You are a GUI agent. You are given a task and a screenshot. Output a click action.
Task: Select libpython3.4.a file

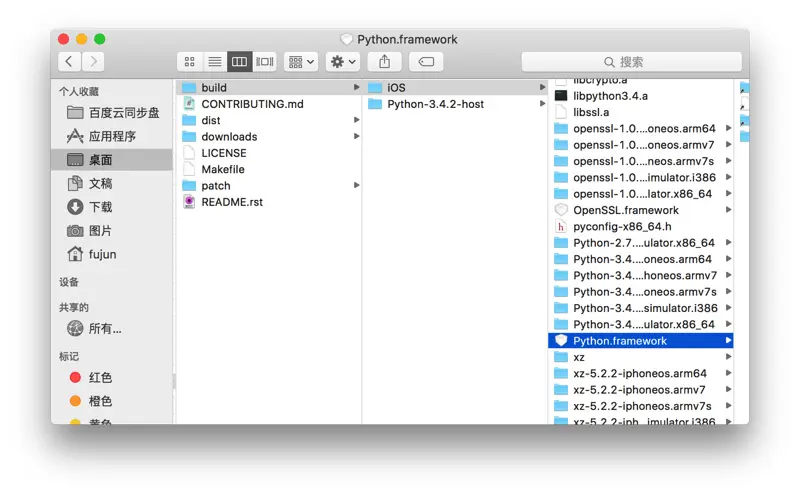[x=641, y=96]
